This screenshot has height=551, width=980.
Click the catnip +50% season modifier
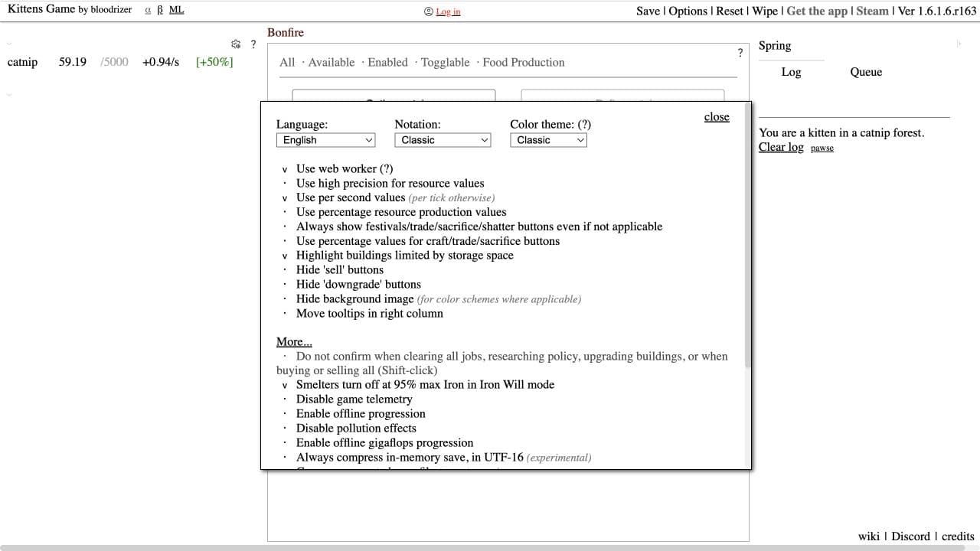(214, 62)
